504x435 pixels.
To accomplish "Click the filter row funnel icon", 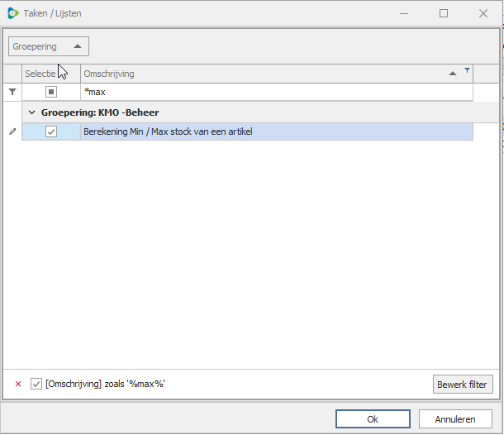I will [x=12, y=92].
